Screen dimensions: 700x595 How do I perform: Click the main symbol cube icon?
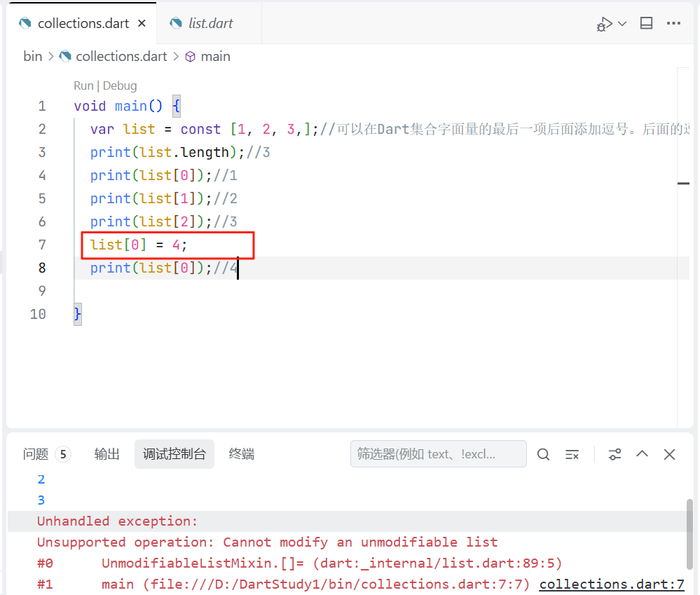[x=190, y=57]
